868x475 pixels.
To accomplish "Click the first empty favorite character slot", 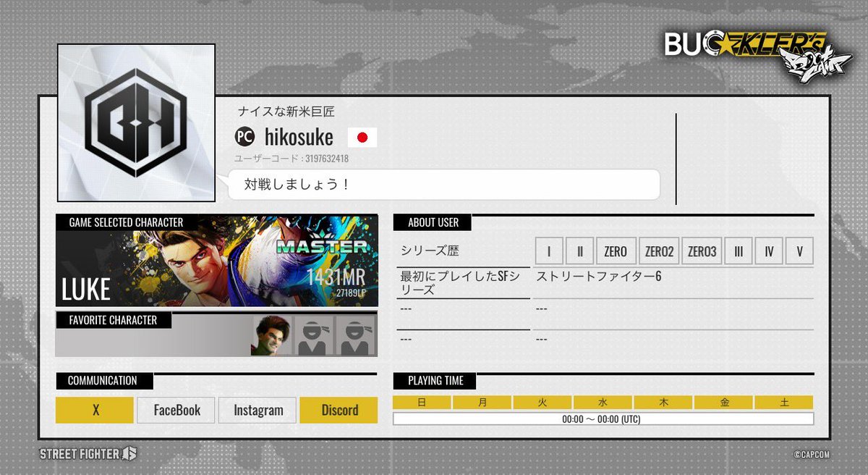I will [x=313, y=336].
